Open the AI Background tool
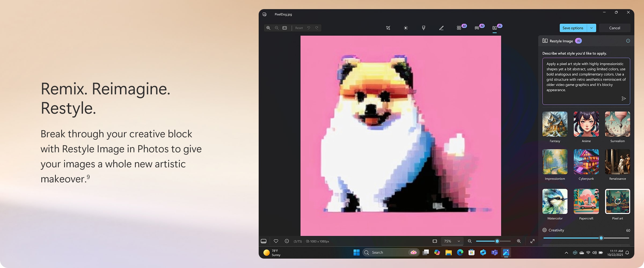This screenshot has height=268, width=644. tap(477, 28)
